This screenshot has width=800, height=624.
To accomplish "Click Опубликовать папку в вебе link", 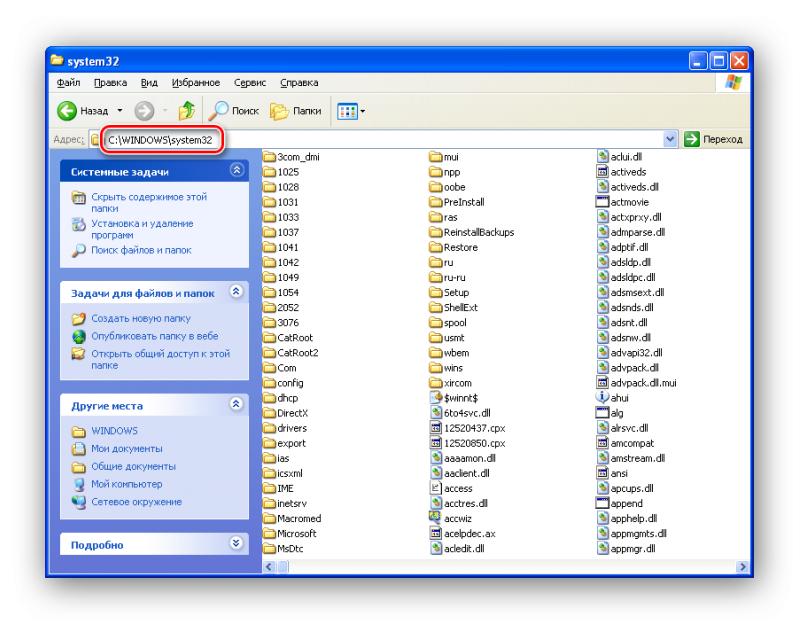I will tap(155, 336).
